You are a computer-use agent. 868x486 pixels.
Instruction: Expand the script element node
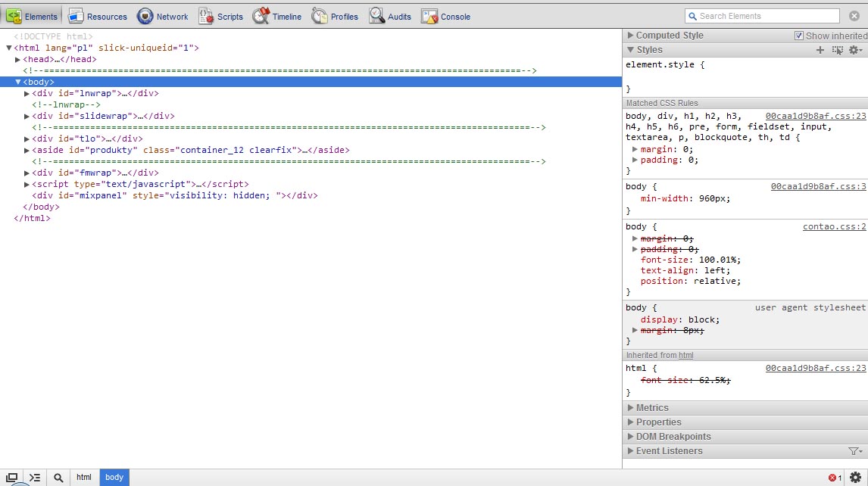click(x=27, y=184)
